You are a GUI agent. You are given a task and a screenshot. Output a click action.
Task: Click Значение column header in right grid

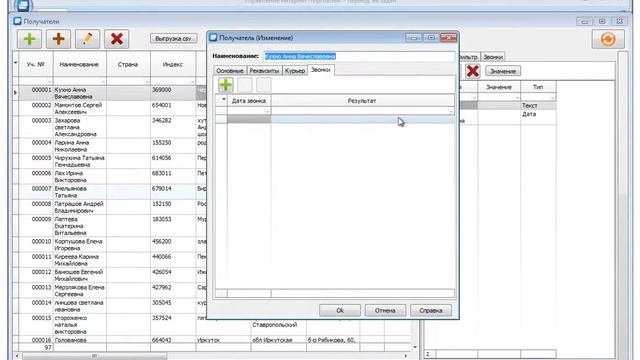click(x=499, y=87)
